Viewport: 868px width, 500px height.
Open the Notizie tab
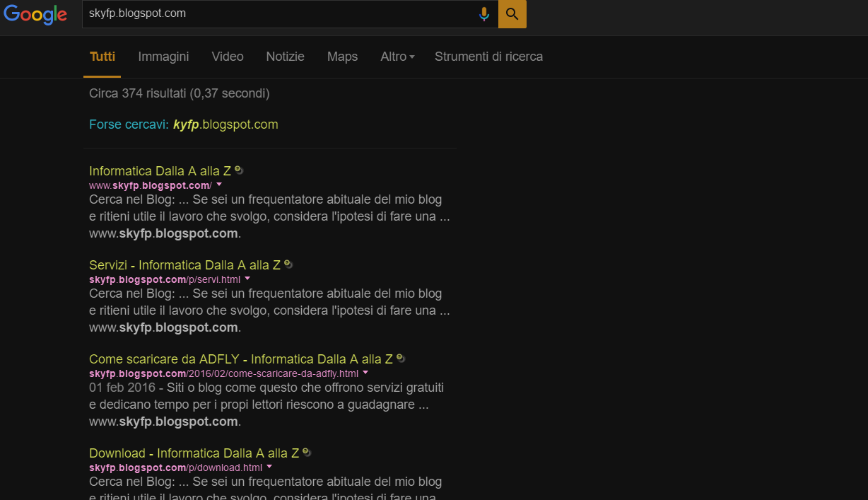coord(286,57)
